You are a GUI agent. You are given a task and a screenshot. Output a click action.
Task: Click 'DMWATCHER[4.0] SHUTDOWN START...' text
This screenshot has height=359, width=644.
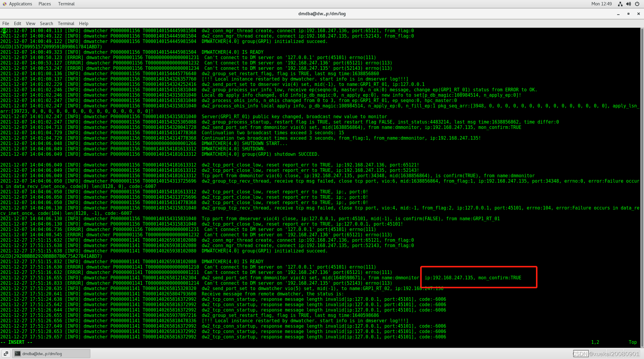click(244, 144)
